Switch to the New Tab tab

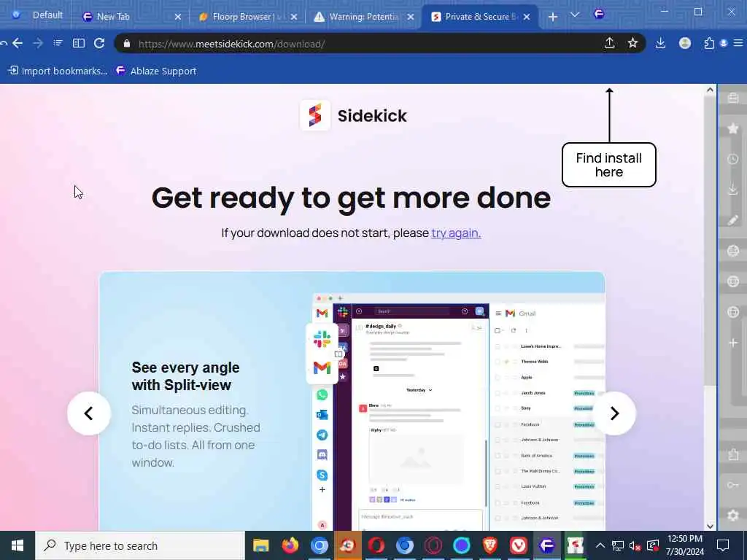131,17
